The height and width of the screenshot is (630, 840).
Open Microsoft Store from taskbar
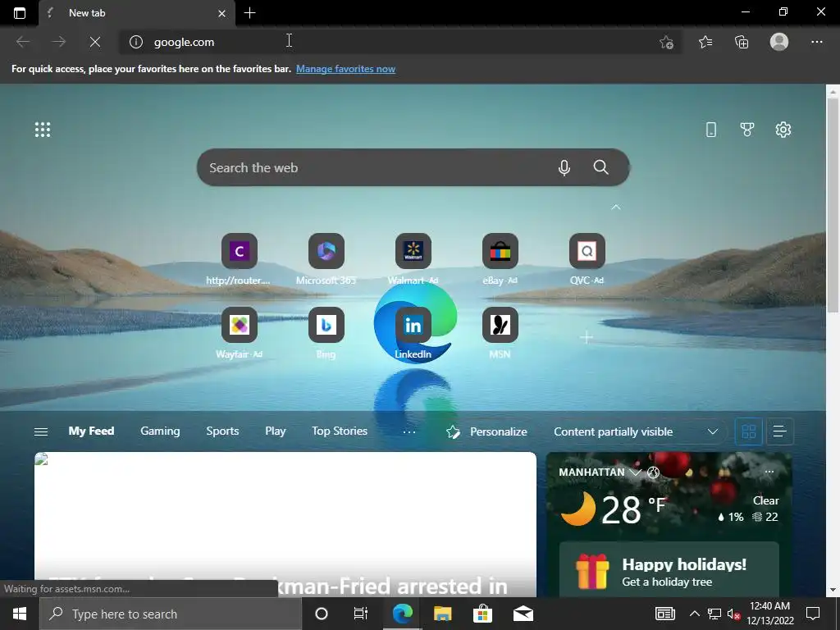pos(482,614)
